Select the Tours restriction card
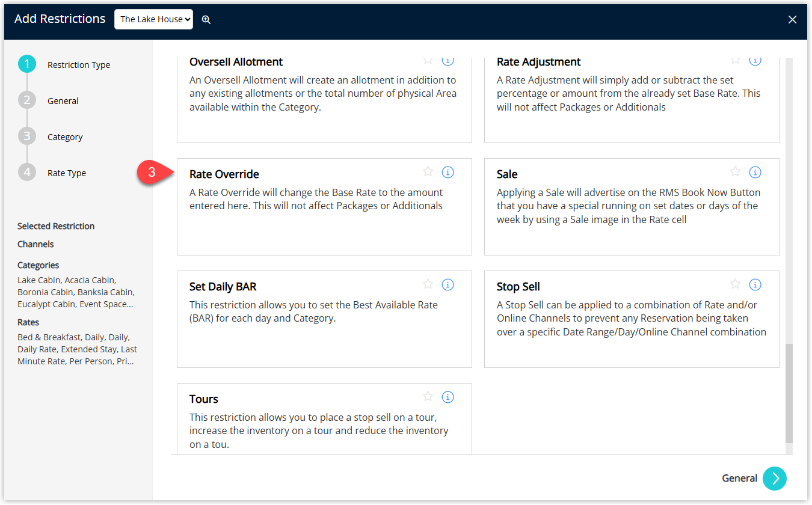The image size is (812, 505). pyautogui.click(x=324, y=418)
